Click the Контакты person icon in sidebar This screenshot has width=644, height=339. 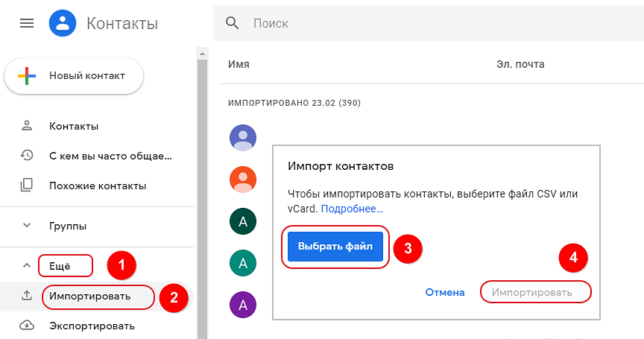(27, 126)
